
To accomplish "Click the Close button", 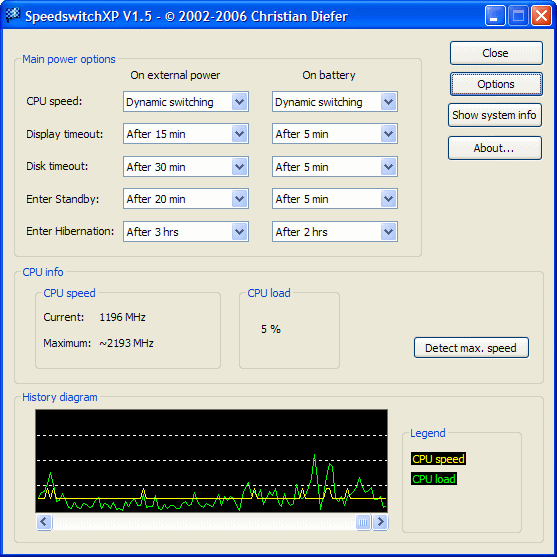I will coord(496,53).
